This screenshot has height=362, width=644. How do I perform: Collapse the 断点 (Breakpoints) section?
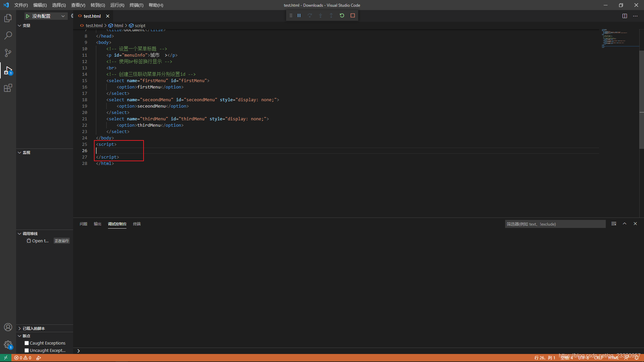click(45, 336)
